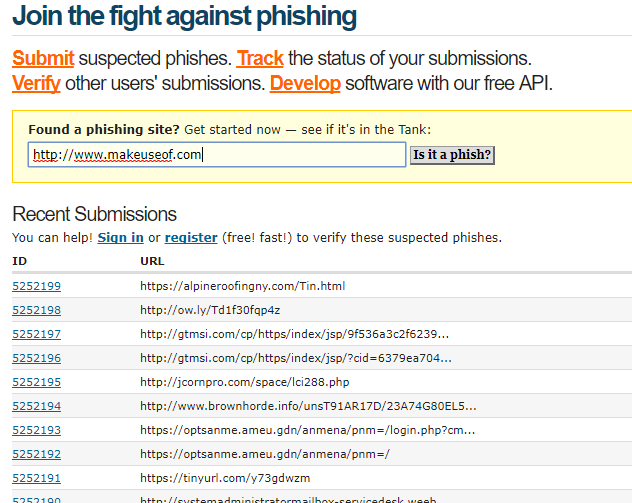This screenshot has height=503, width=632.
Task: Click the phishing URL input field
Action: click(216, 154)
